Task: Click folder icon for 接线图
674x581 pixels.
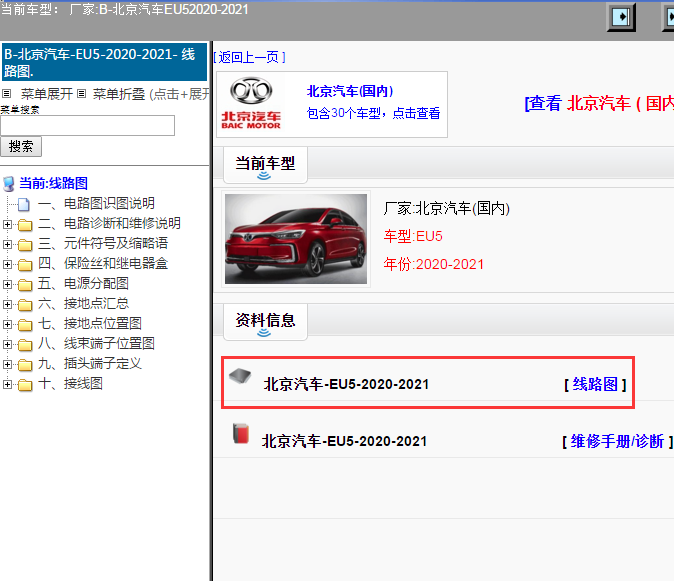Action: pos(25,385)
